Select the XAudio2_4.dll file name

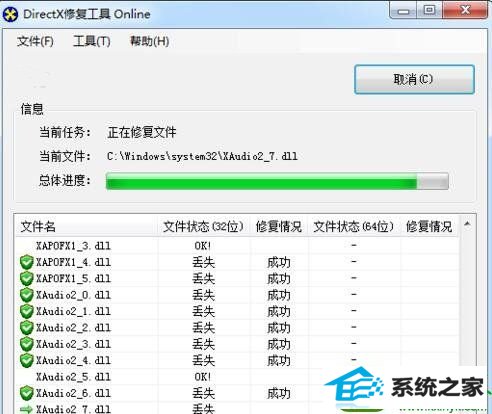73,360
